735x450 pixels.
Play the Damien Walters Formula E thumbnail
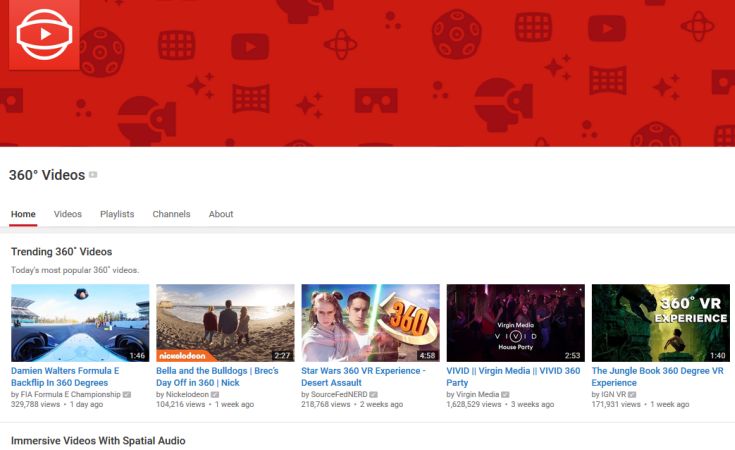click(80, 323)
